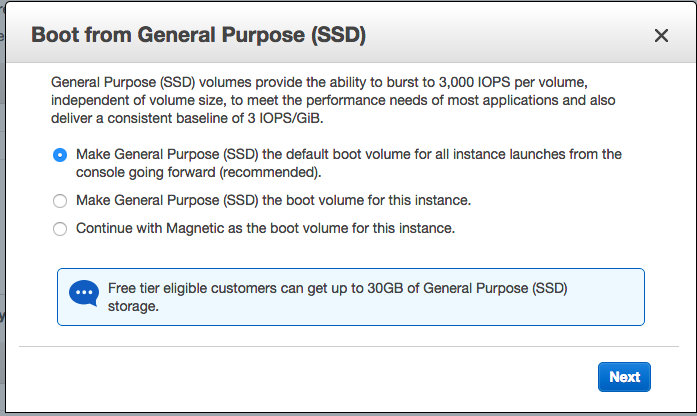697x416 pixels.
Task: Click the 'Boot from General Purpose (SSD)' title
Action: [199, 36]
